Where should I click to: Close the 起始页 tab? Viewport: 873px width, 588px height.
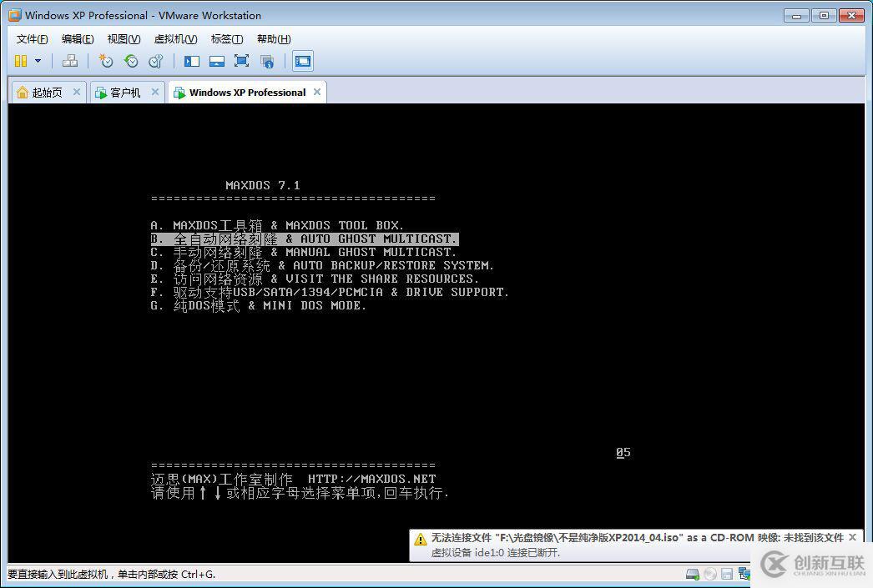click(77, 92)
